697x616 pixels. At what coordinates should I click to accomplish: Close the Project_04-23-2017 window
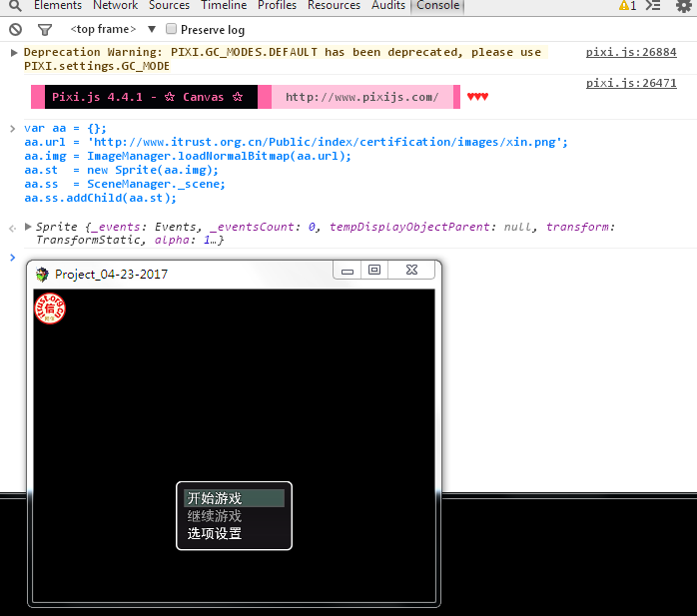click(x=411, y=271)
